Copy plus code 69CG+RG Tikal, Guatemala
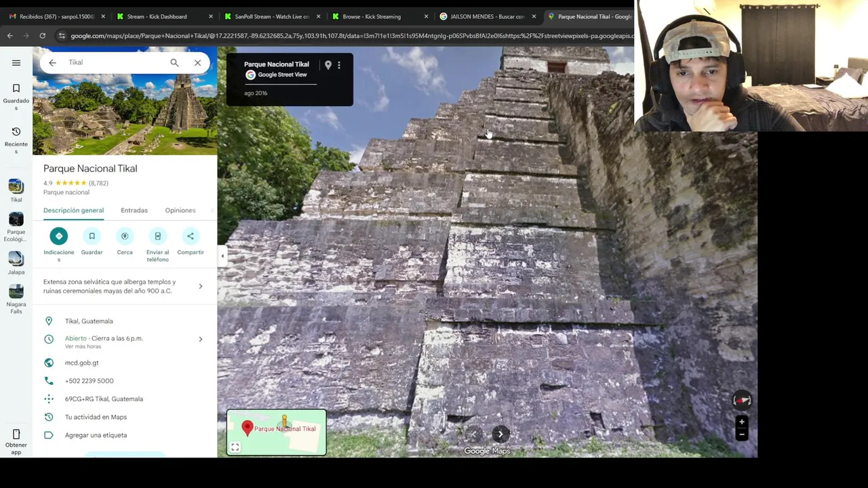The image size is (868, 488). point(104,399)
